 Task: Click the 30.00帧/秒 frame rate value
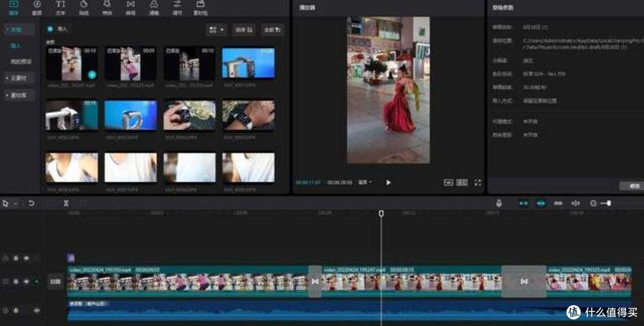535,88
